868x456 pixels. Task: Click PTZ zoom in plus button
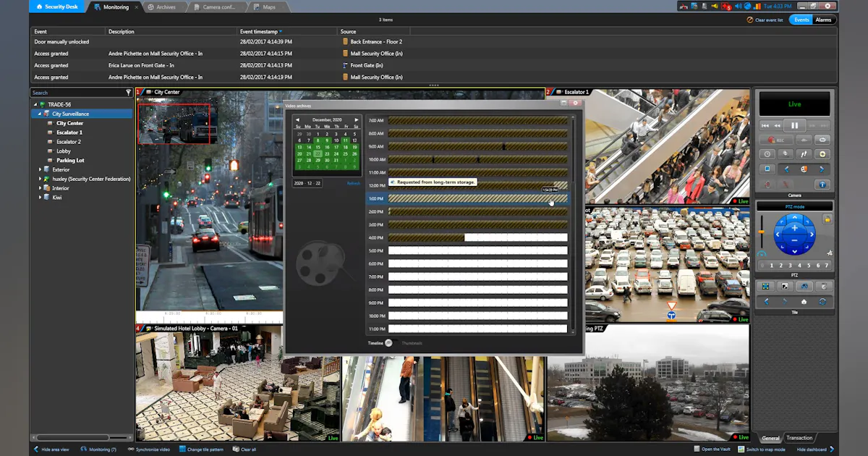tap(795, 228)
